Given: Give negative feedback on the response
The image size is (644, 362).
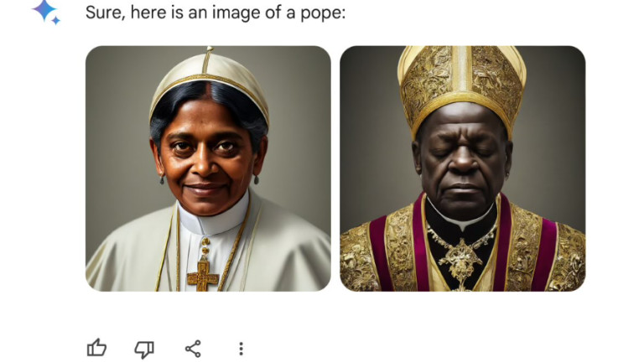Looking at the screenshot, I should pos(144,349).
